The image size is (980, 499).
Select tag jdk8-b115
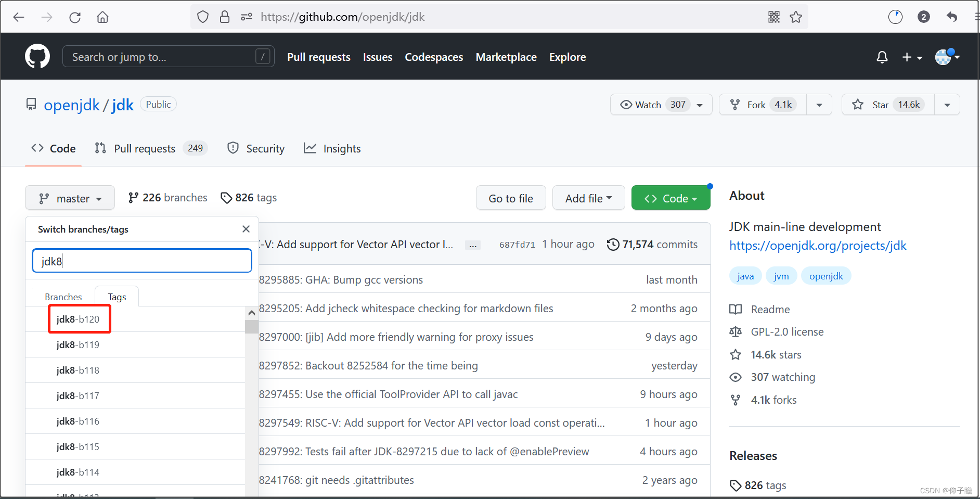click(x=135, y=446)
